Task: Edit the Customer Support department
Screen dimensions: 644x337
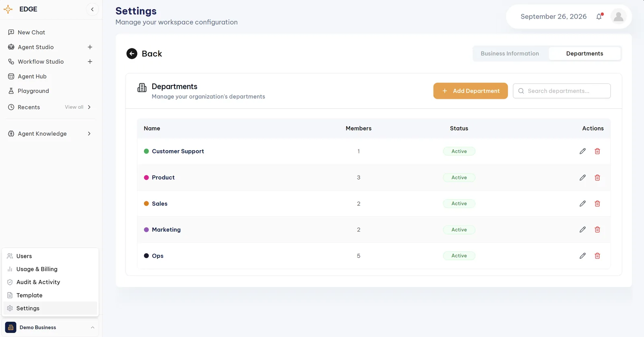Action: (x=582, y=151)
